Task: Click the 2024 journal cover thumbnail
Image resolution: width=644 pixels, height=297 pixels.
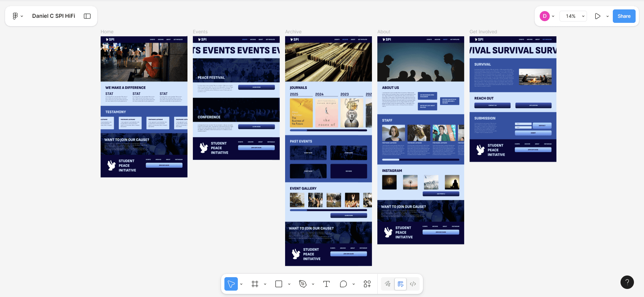Action: coord(326,113)
